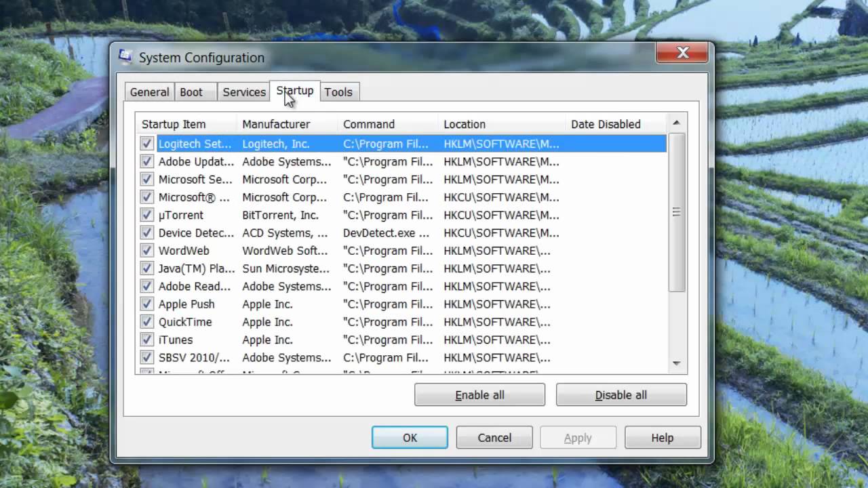
Task: Select the µTorrent row name
Action: click(x=180, y=215)
